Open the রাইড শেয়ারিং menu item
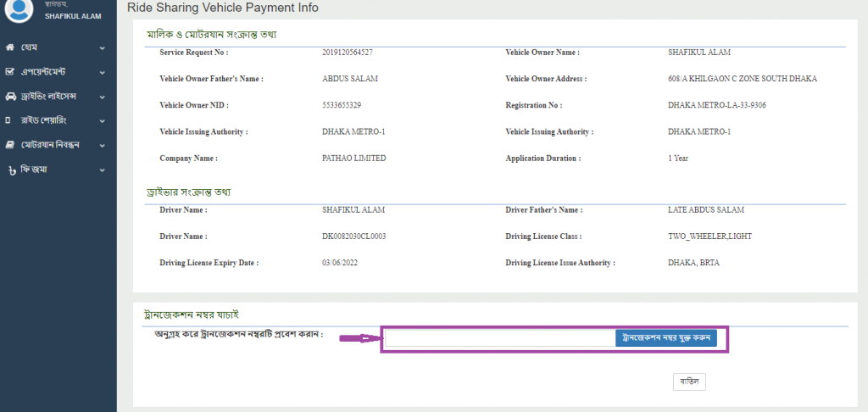868x412 pixels. [49, 120]
